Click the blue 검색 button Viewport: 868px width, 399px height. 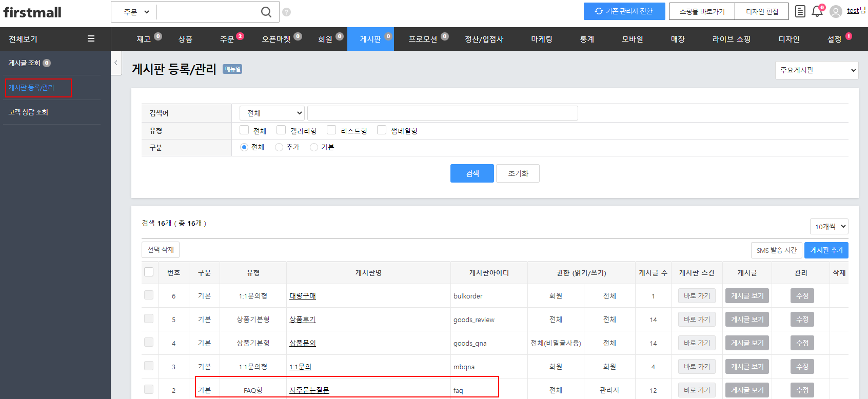(x=472, y=173)
